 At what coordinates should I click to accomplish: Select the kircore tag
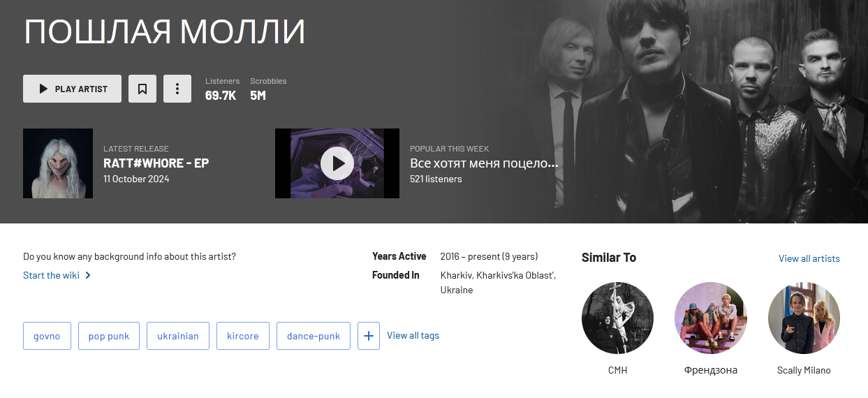[x=243, y=336]
